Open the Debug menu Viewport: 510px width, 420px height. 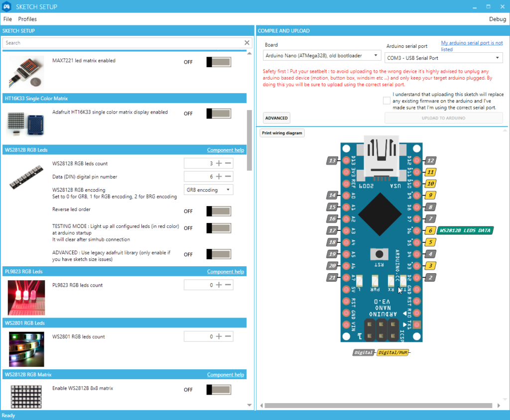[498, 19]
